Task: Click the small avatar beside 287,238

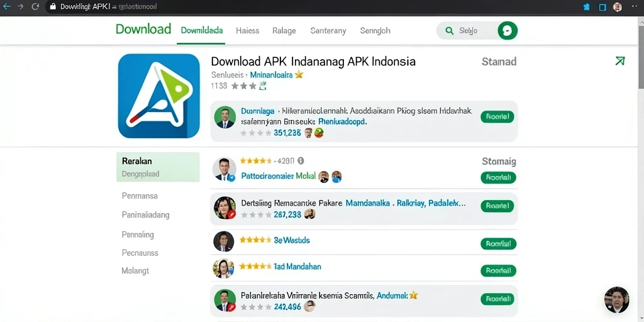Action: pos(309,214)
